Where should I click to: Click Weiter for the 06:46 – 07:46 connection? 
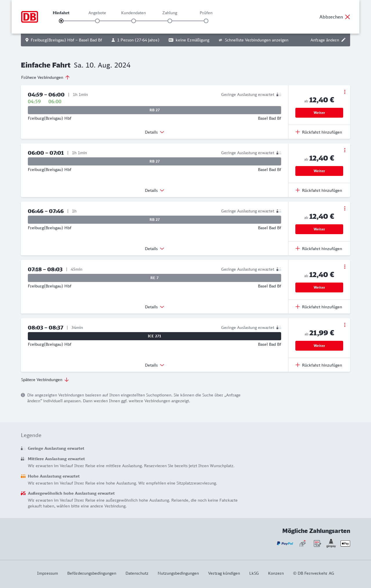click(x=319, y=229)
